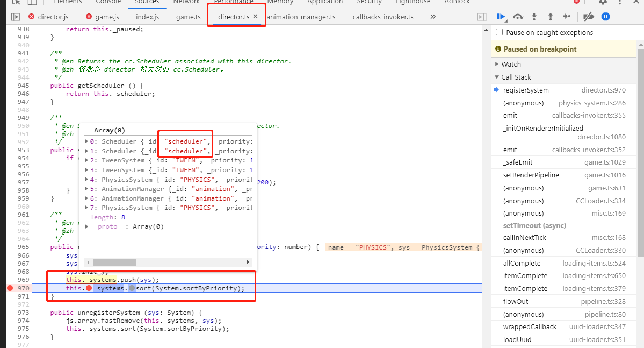
Task: Click the Step arrow icon in debugger toolbar
Action: pos(567,17)
